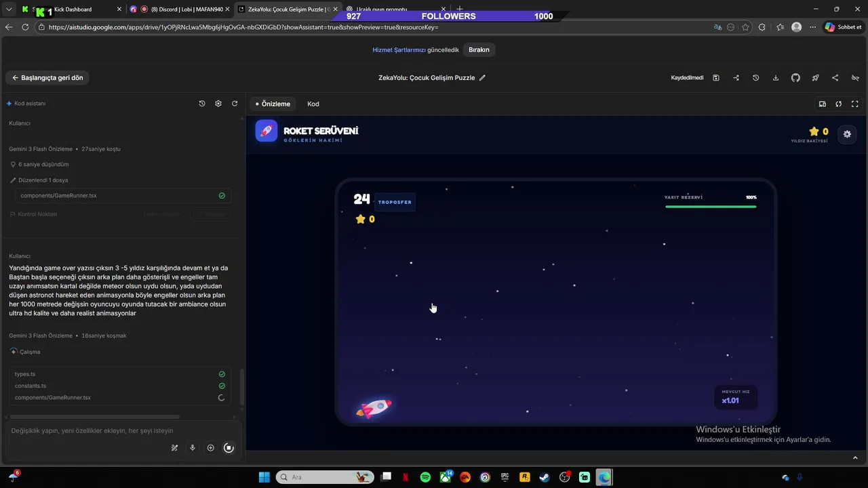Click the Windows taskbar Ara search box

point(325,477)
